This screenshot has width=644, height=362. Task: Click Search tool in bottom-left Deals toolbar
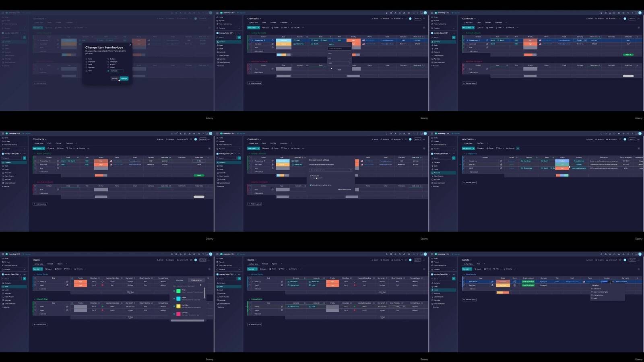pyautogui.click(x=49, y=269)
